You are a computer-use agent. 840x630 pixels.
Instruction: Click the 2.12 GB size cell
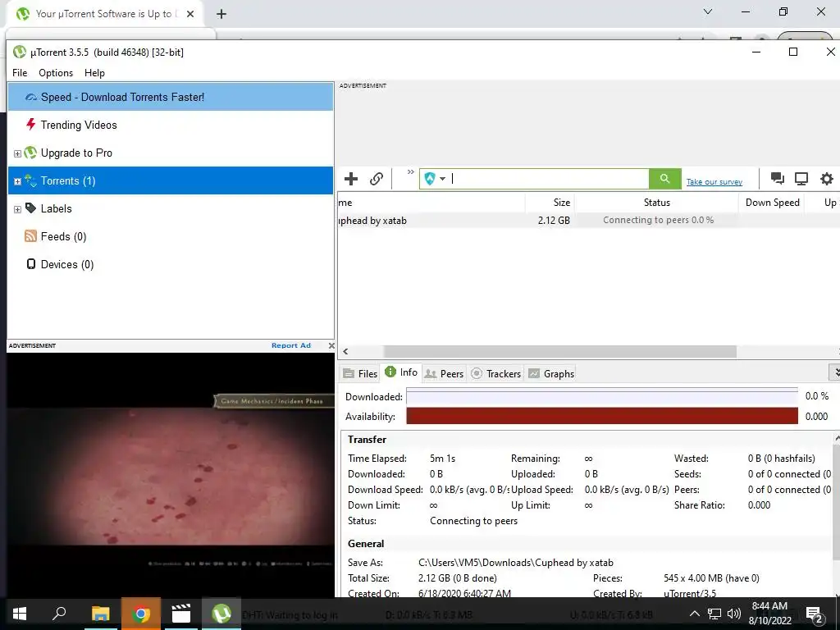tap(554, 220)
